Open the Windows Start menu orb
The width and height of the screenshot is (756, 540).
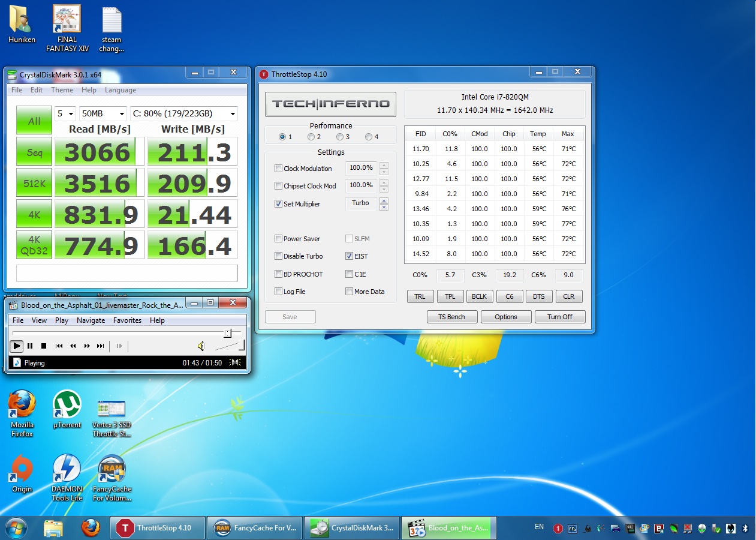pos(15,527)
